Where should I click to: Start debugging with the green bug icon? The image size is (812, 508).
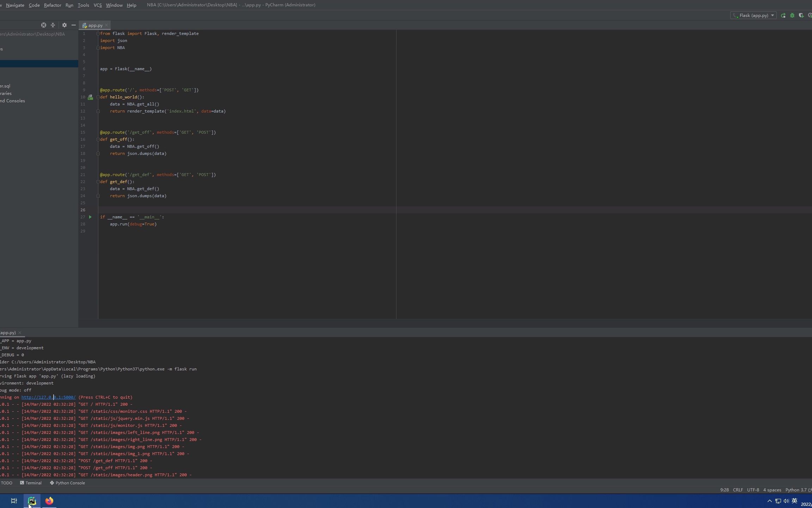point(792,16)
